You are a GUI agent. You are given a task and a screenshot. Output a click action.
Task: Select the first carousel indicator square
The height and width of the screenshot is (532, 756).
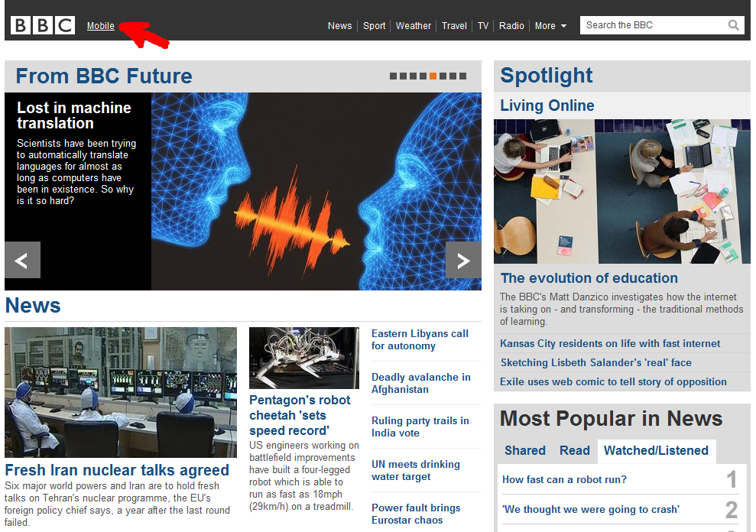tap(393, 76)
